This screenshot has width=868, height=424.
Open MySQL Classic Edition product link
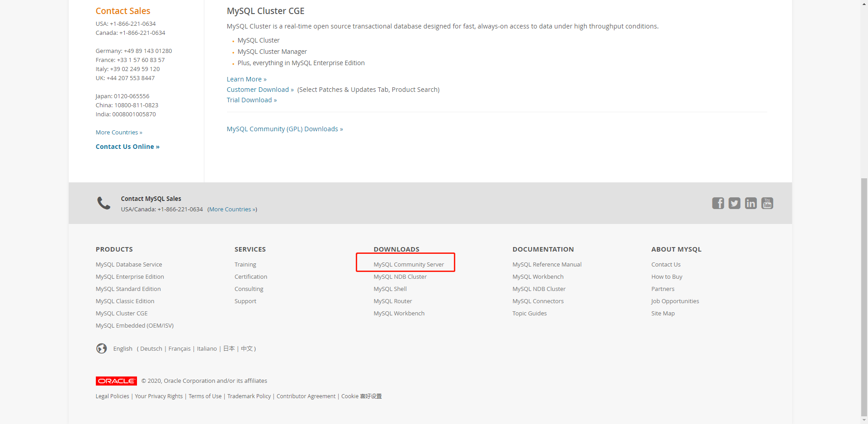[125, 301]
